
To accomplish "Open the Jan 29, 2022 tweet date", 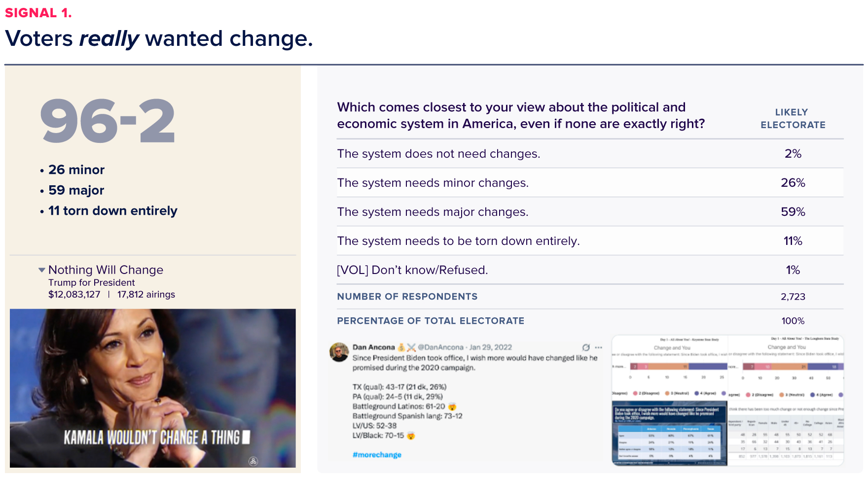I will (x=490, y=347).
